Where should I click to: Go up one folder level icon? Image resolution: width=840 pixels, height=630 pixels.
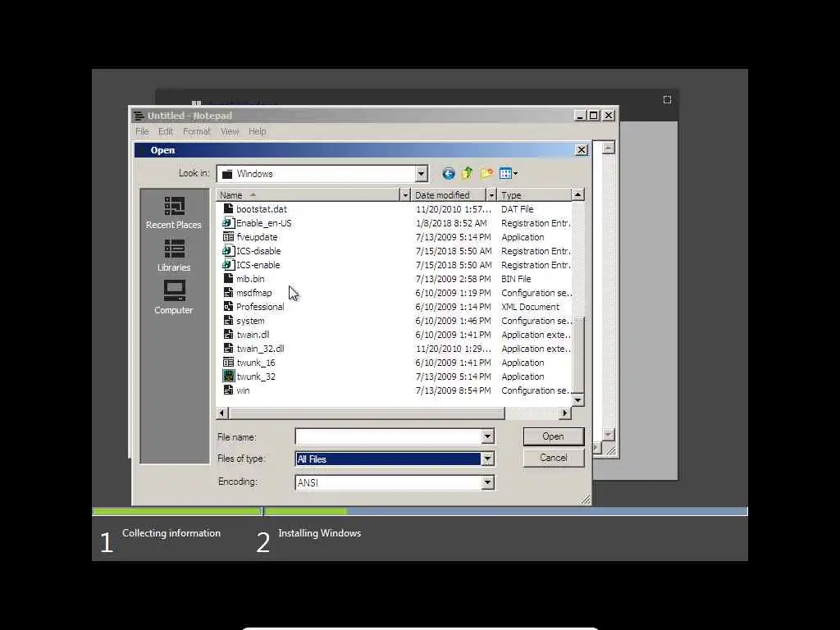(467, 173)
